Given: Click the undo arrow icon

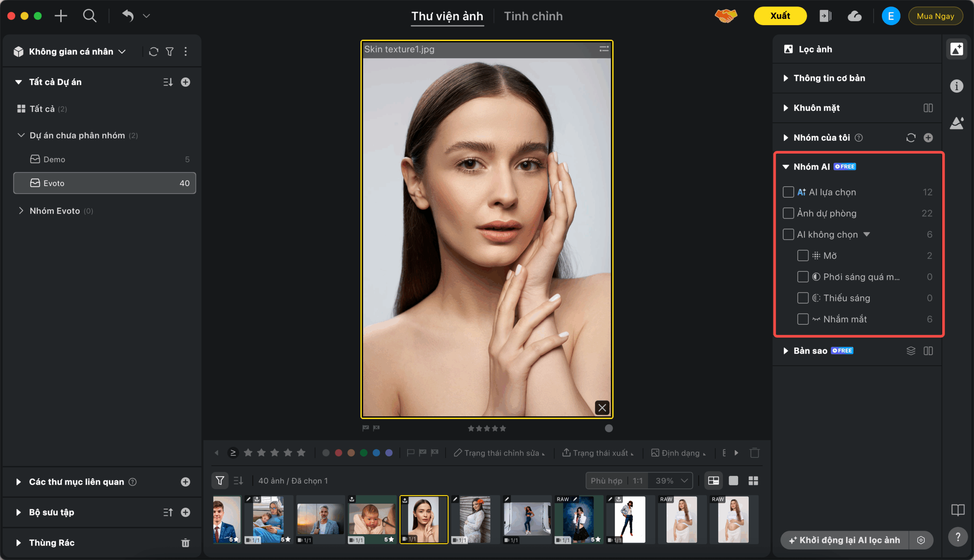Looking at the screenshot, I should coord(128,16).
